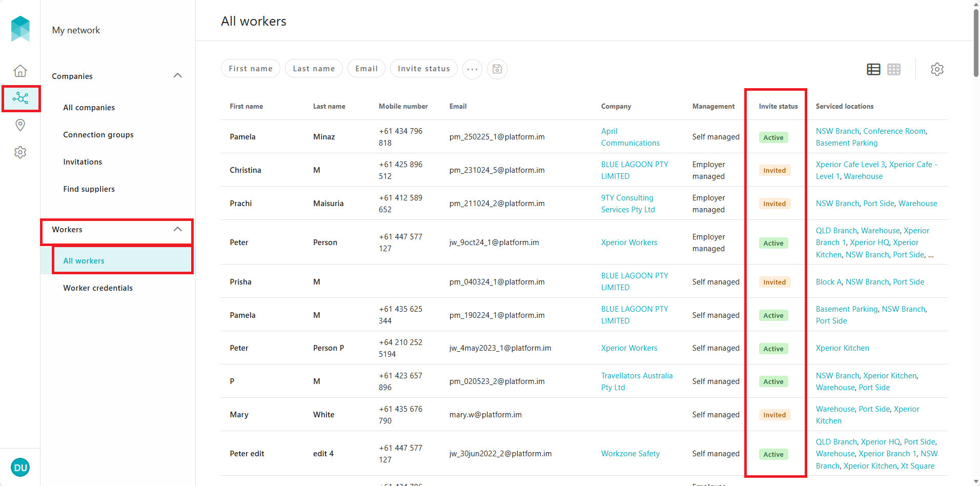Open the DU user avatar
The image size is (980, 486).
(21, 468)
